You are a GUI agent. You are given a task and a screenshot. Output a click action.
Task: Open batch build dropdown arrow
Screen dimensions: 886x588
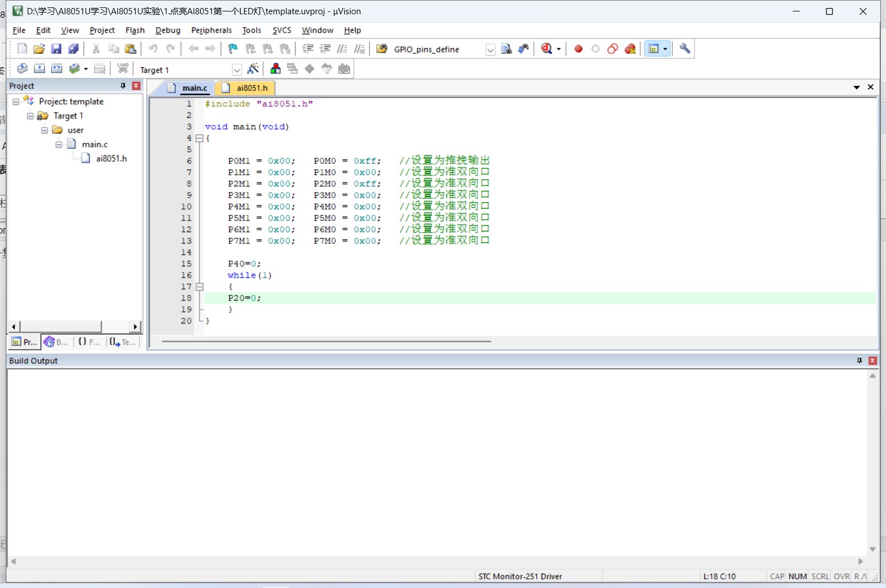pyautogui.click(x=86, y=69)
